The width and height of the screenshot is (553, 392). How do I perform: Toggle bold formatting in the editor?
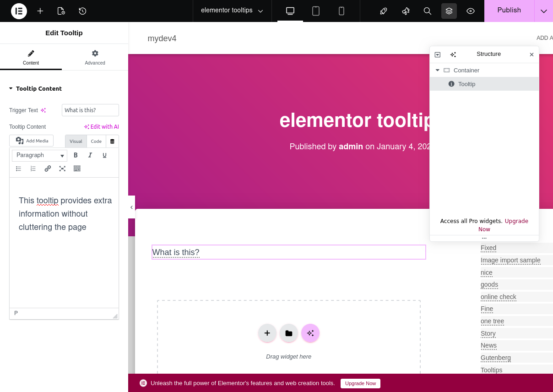tap(76, 155)
